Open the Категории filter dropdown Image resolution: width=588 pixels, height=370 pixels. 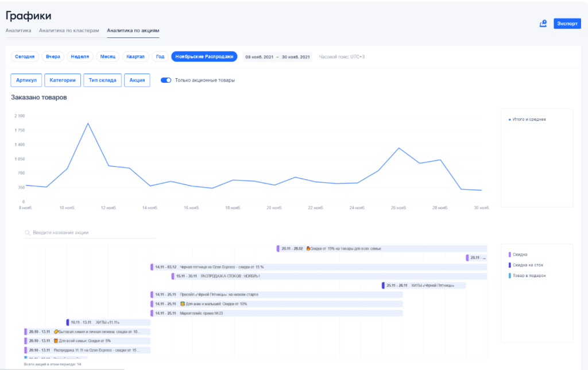tap(63, 80)
